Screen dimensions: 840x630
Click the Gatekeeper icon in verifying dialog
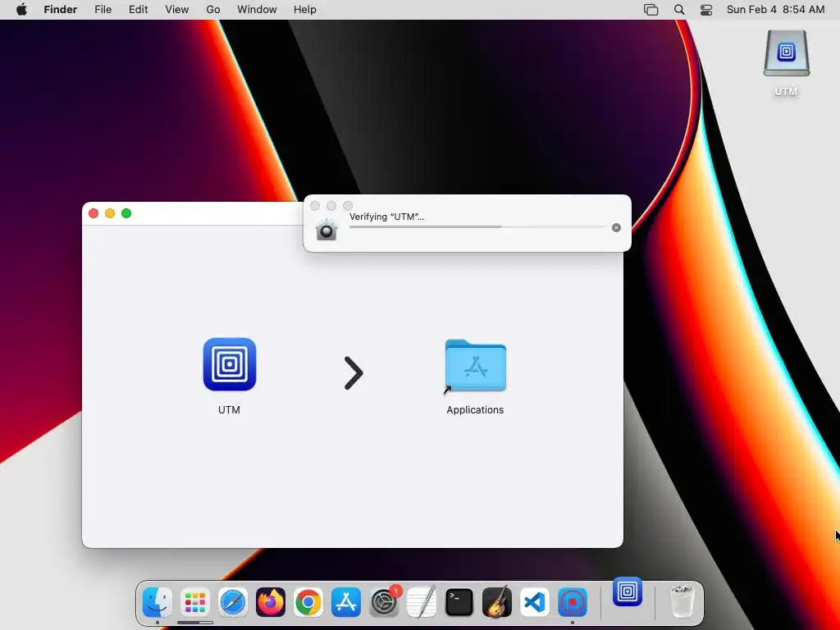[x=326, y=230]
